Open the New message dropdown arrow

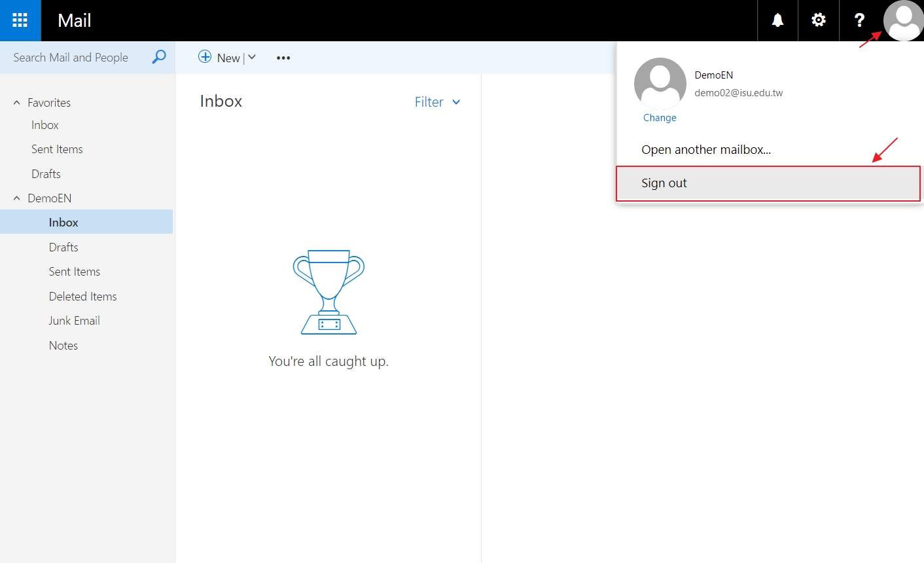click(x=252, y=58)
